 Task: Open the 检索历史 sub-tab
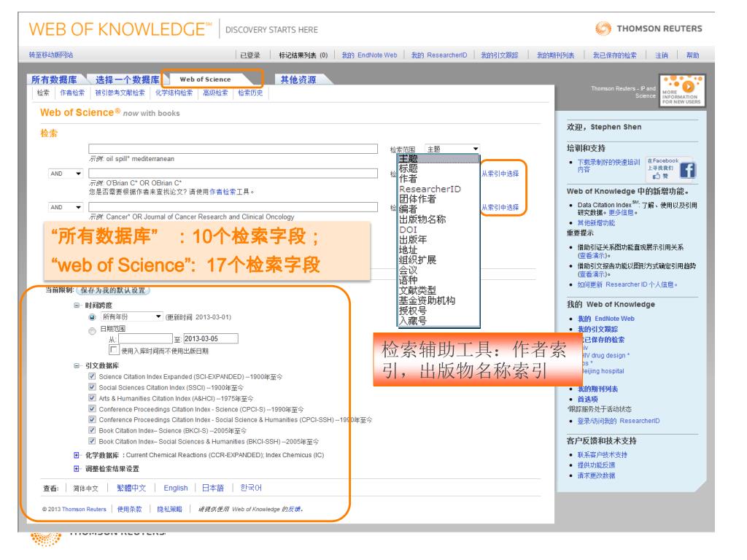pos(251,93)
